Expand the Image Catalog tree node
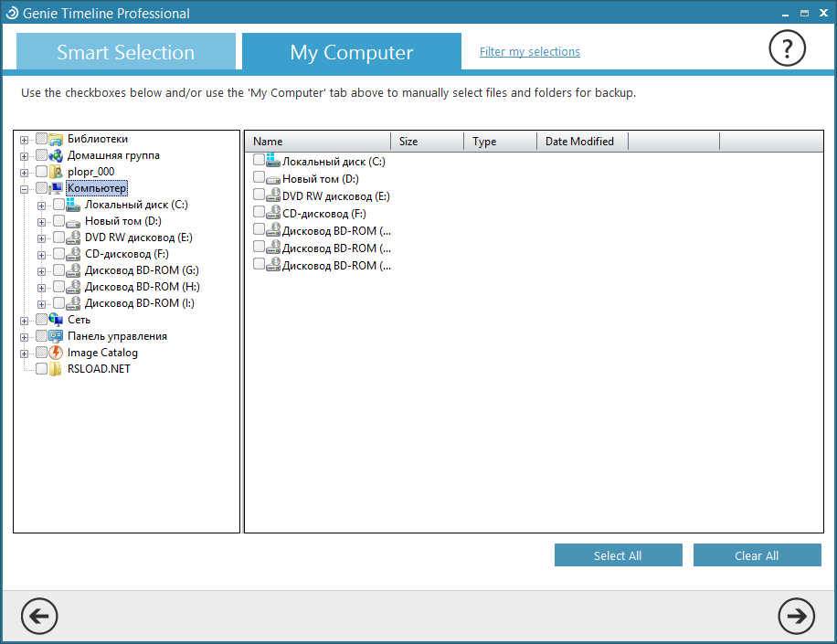This screenshot has width=837, height=644. tap(24, 354)
